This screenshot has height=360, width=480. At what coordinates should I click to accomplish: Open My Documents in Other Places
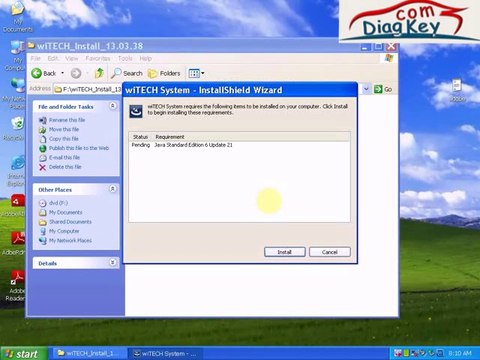pyautogui.click(x=66, y=212)
